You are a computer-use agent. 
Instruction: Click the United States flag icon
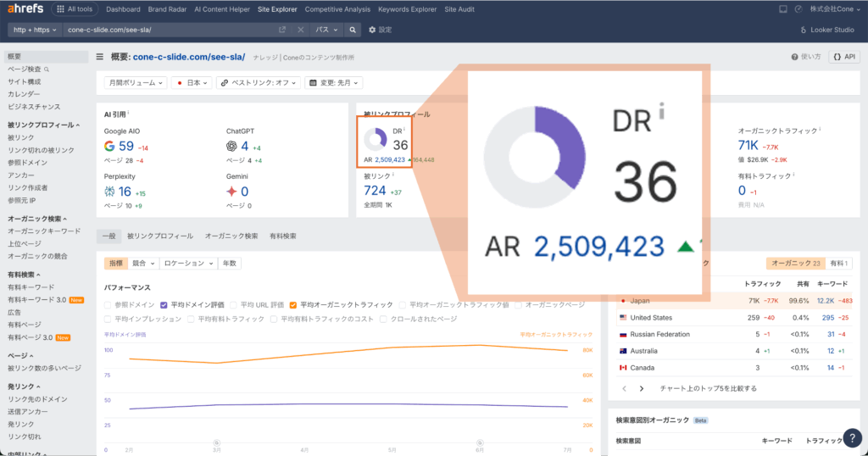pos(623,318)
